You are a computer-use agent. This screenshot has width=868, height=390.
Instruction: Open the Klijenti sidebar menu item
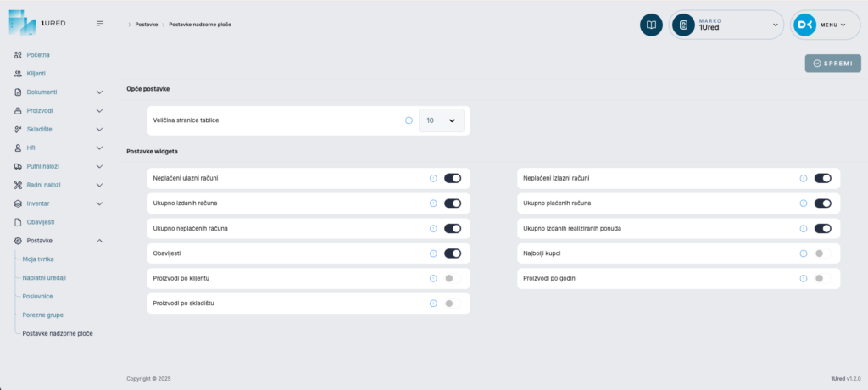coord(36,73)
